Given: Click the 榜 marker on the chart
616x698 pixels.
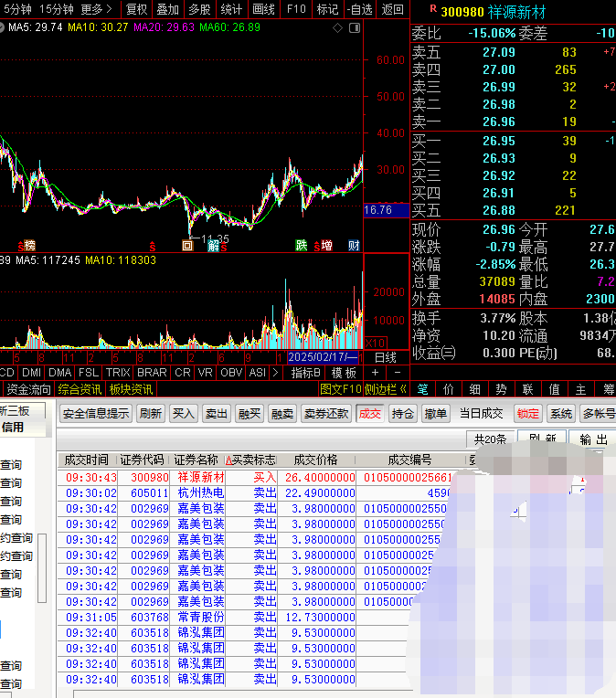Looking at the screenshot, I should [x=29, y=245].
